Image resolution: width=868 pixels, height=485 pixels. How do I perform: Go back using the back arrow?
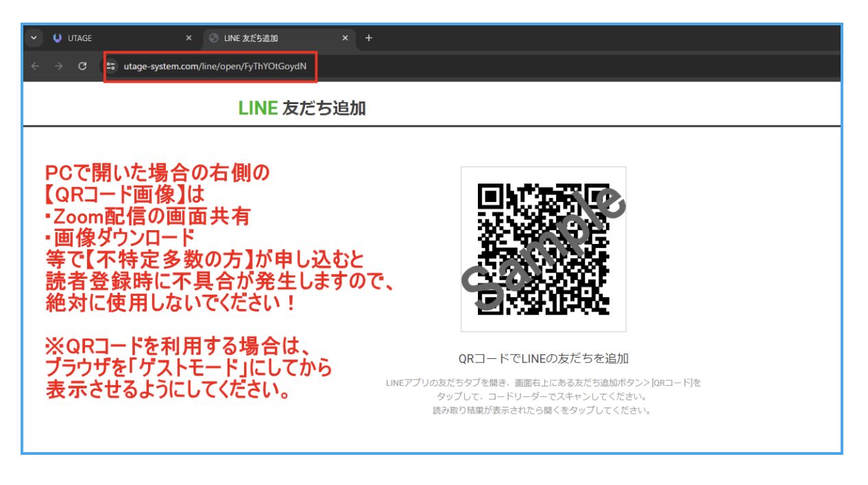click(36, 66)
